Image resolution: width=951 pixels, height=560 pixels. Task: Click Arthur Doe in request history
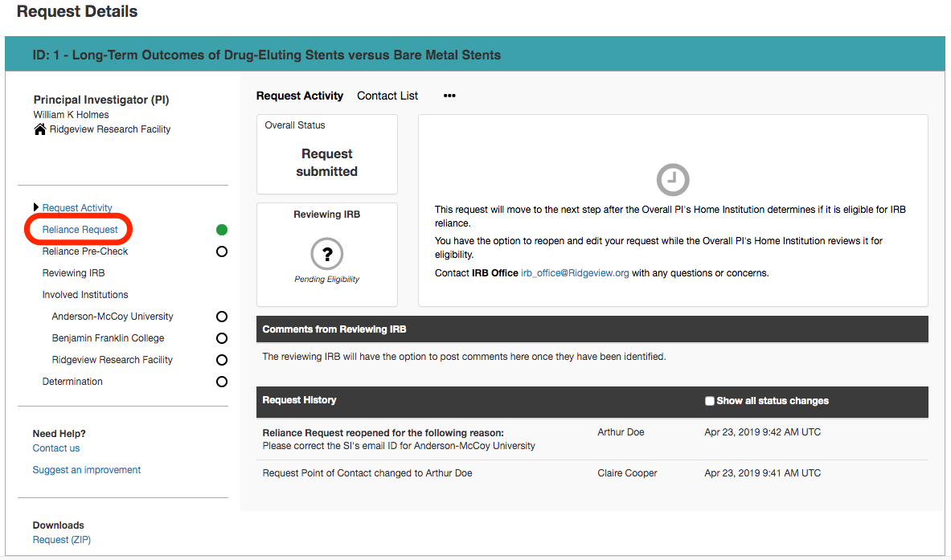[x=621, y=432]
